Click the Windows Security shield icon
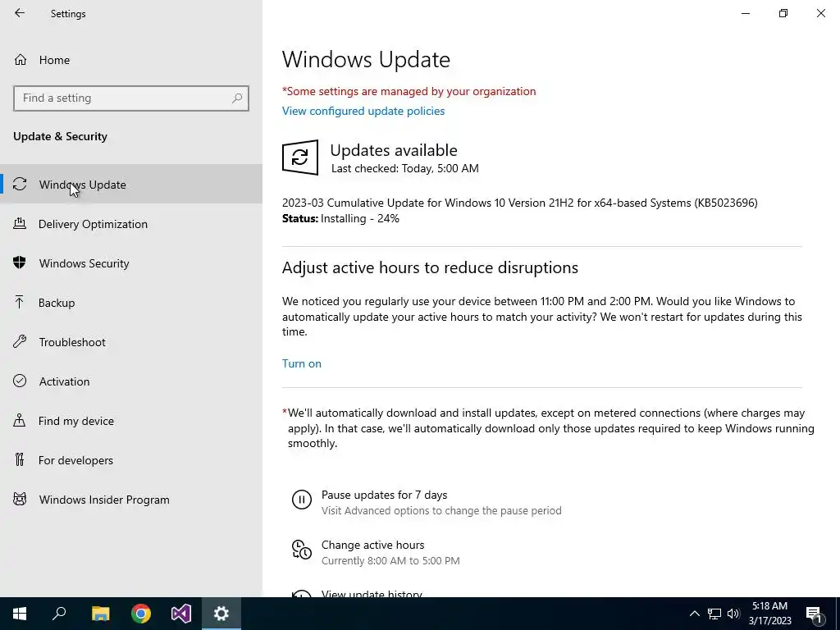840x630 pixels. (20, 262)
